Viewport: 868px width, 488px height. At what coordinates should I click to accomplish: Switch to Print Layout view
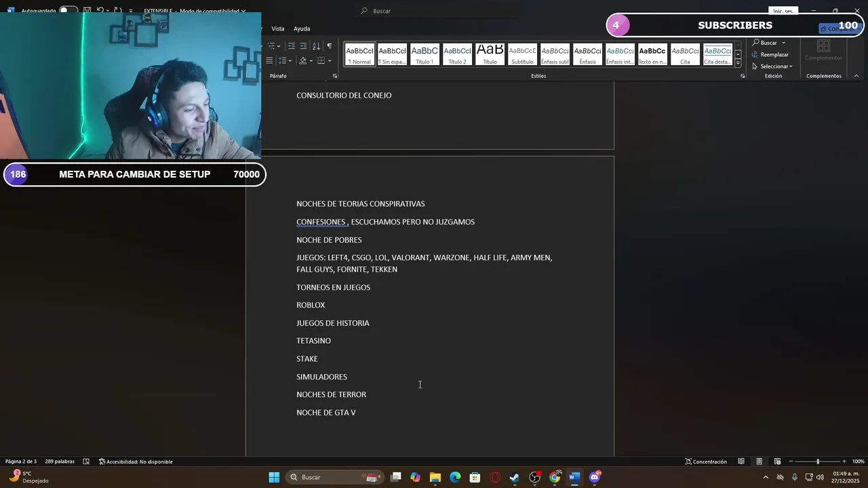coord(759,462)
